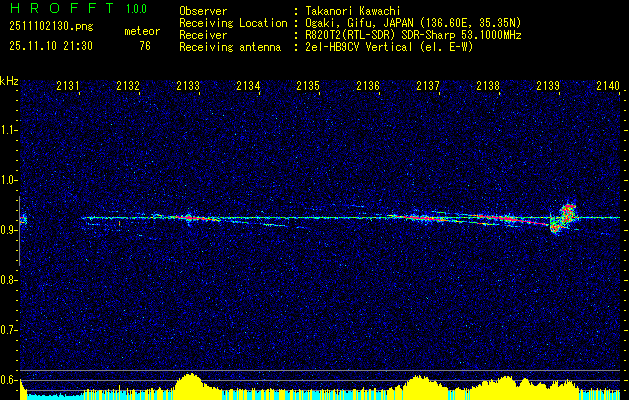Screen dimensions: 629x400
Task: Click the 2139 time axis marker
Action: (548, 86)
